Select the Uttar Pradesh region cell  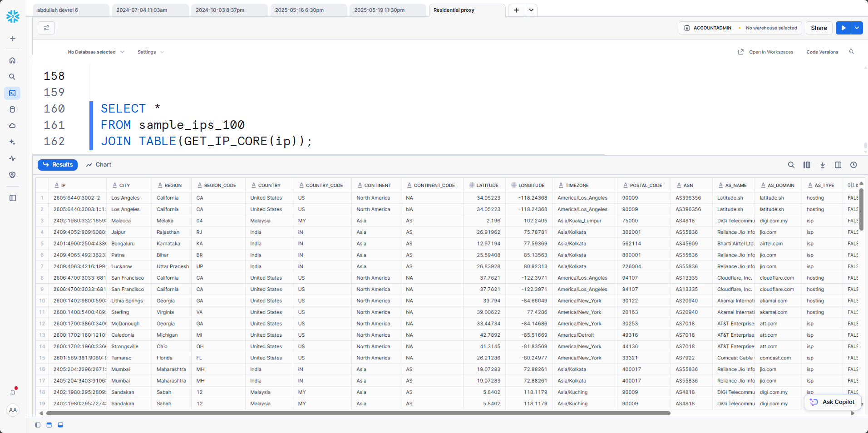coord(173,266)
